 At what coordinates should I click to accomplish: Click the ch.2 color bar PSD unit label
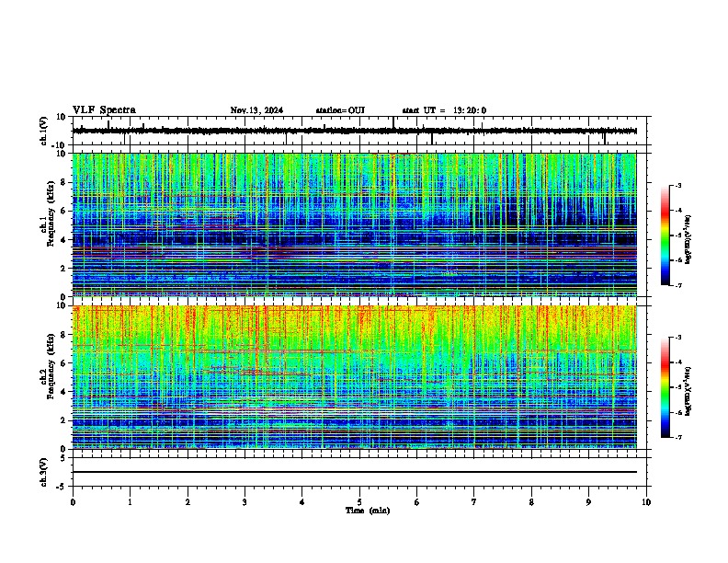coord(688,391)
